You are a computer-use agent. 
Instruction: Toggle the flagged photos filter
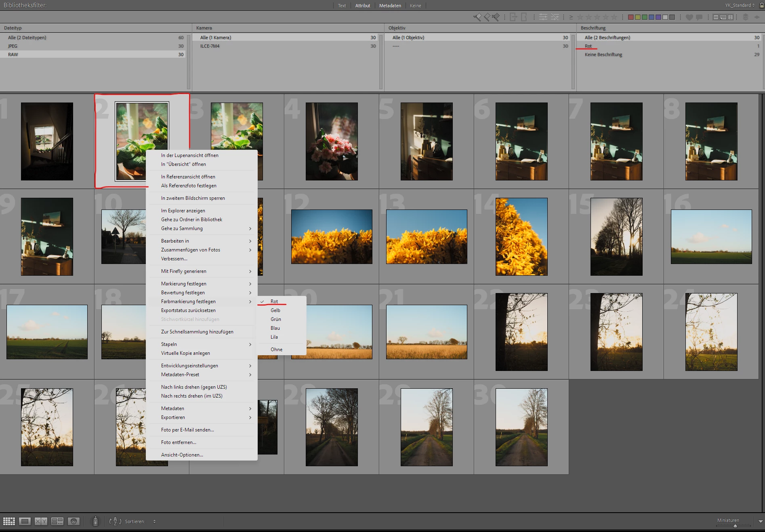coord(477,17)
